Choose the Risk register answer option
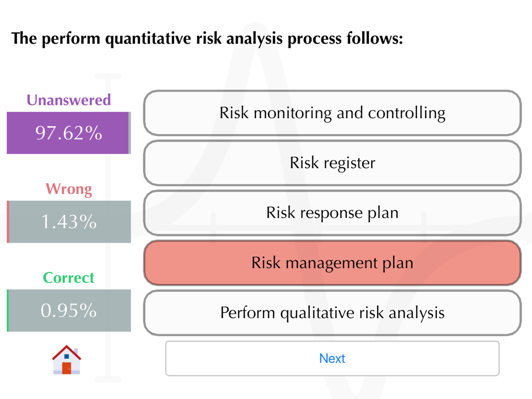Viewport: 532px width, 399px height. click(x=332, y=163)
